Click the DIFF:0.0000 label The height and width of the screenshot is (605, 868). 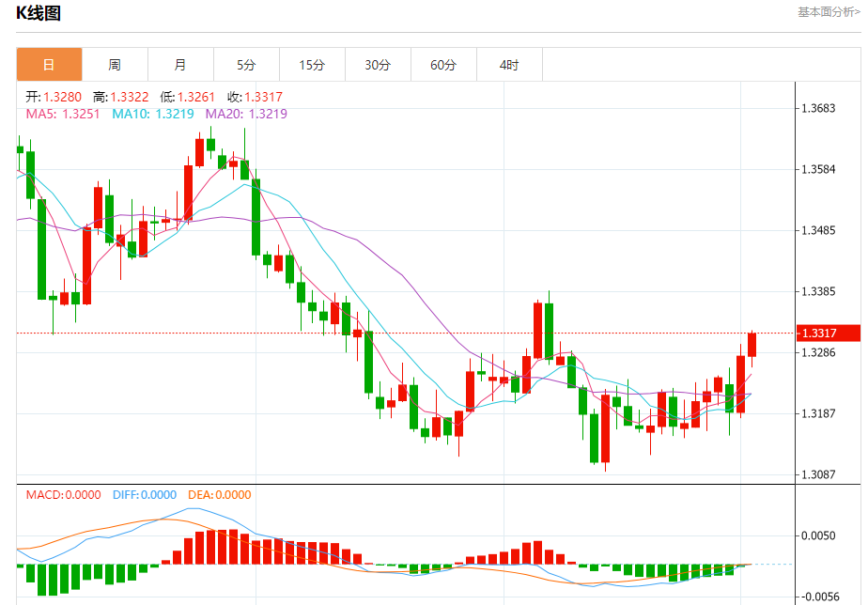(145, 495)
